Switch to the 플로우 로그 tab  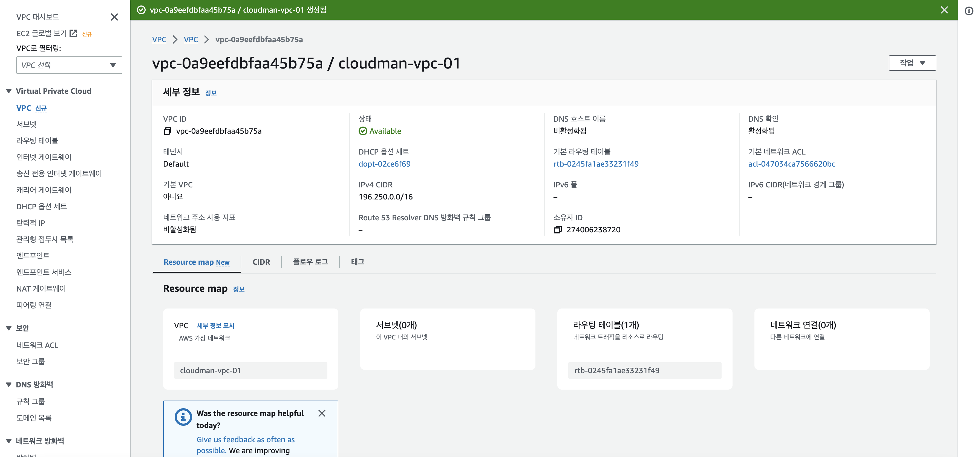[x=310, y=262]
